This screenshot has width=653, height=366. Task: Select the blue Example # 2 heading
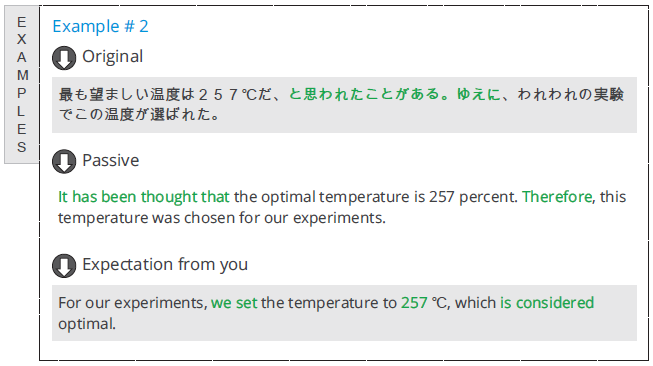tap(100, 26)
